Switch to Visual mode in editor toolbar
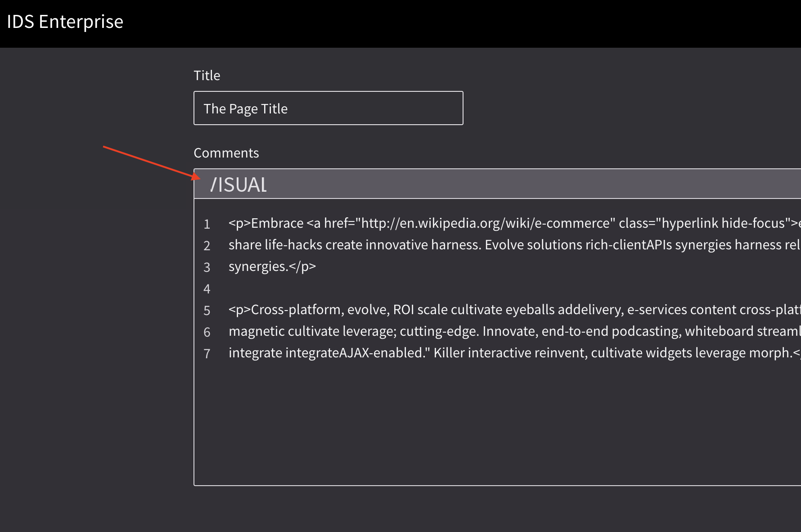801x532 pixels. (238, 185)
